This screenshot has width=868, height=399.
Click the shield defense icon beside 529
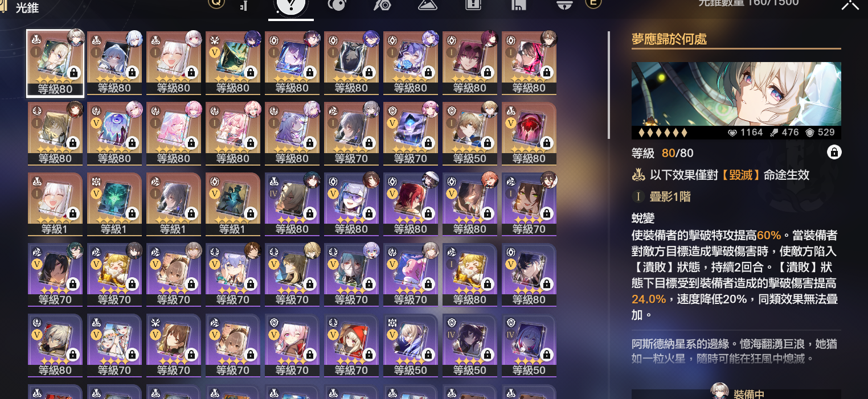(809, 133)
